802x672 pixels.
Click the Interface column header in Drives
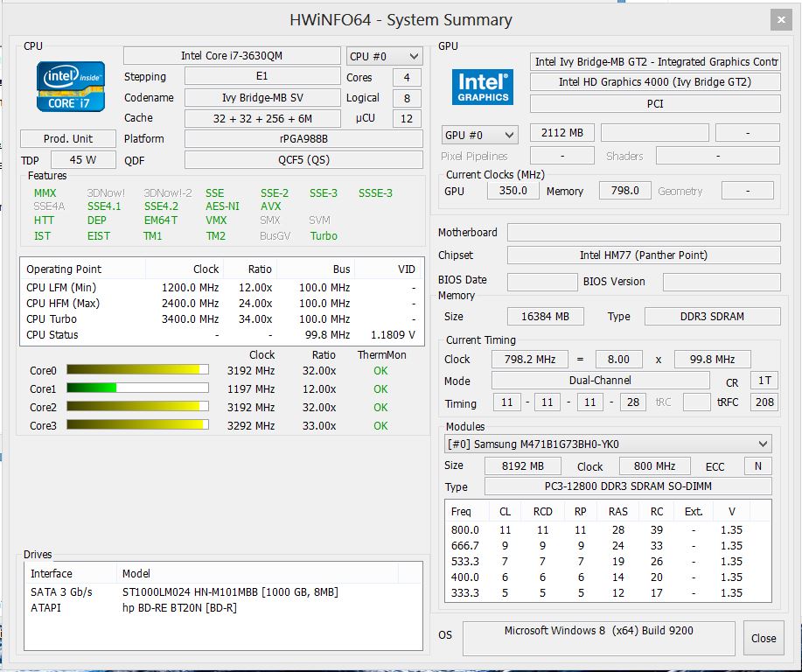click(x=71, y=573)
